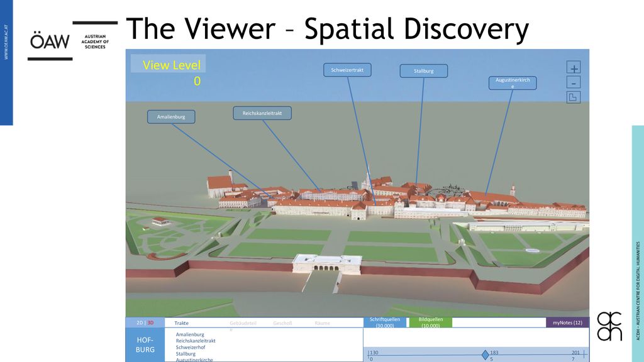Zoom out with the minus icon

(x=574, y=82)
